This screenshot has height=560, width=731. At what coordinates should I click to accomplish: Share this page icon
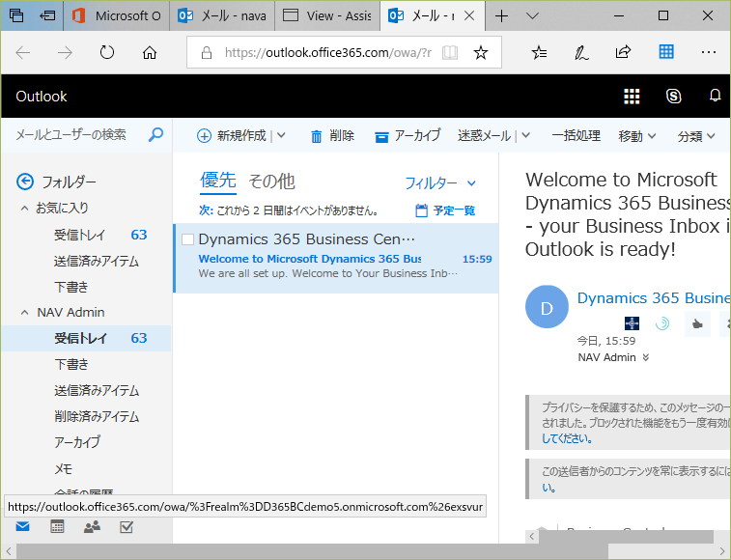[x=623, y=52]
